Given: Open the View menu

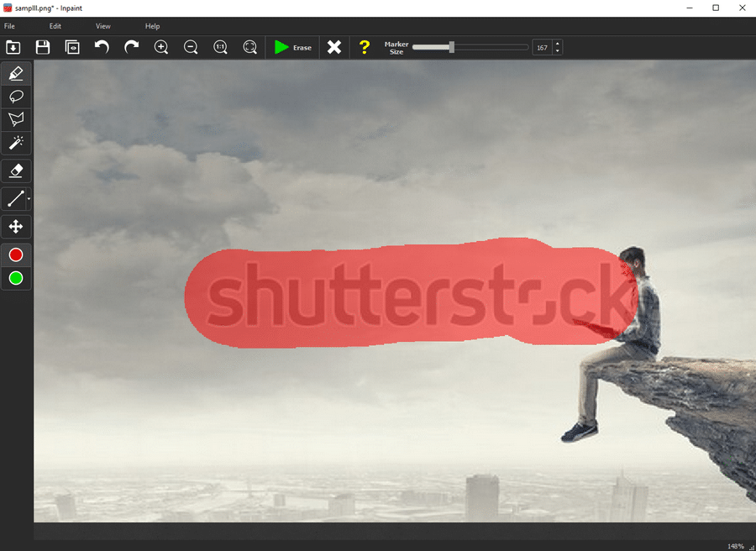Looking at the screenshot, I should coord(102,26).
